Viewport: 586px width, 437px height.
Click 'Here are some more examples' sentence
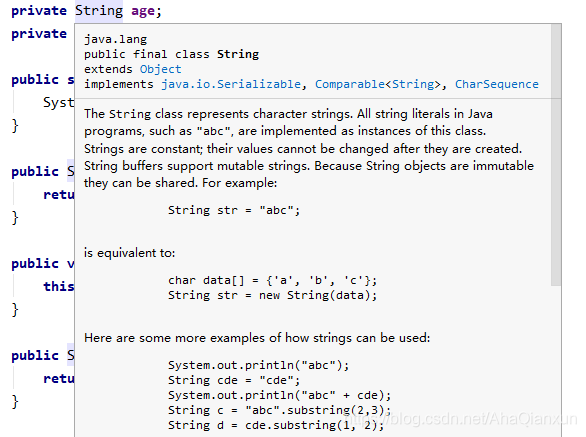[257, 338]
